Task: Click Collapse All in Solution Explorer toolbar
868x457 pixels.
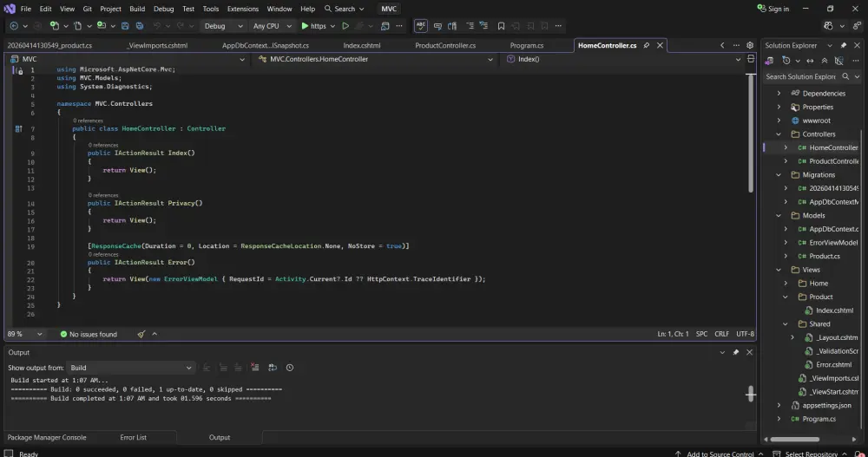Action: click(825, 61)
